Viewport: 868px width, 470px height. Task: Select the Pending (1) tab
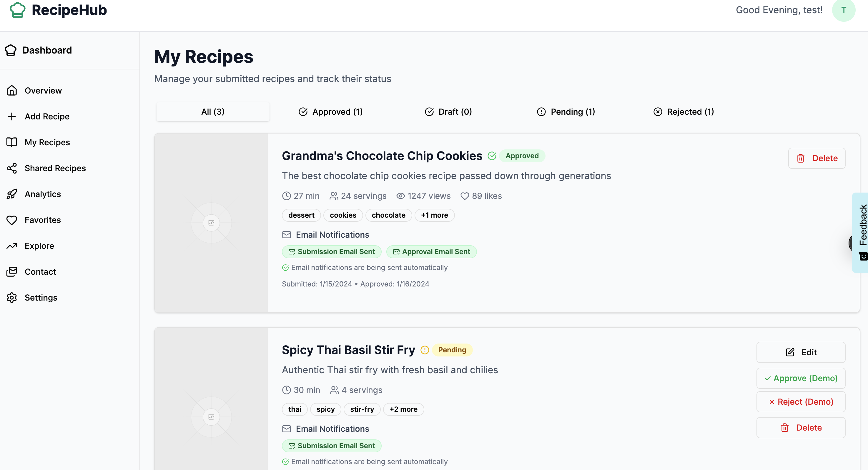(x=566, y=112)
